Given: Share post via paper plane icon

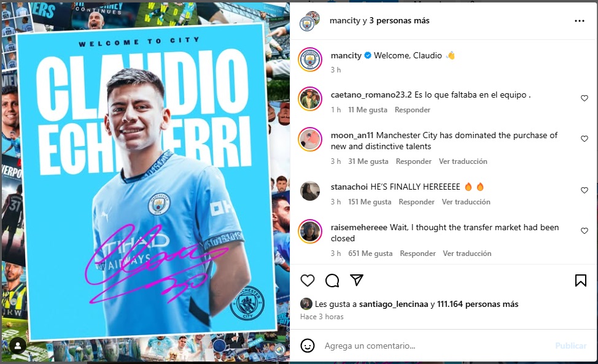Looking at the screenshot, I should tap(357, 280).
